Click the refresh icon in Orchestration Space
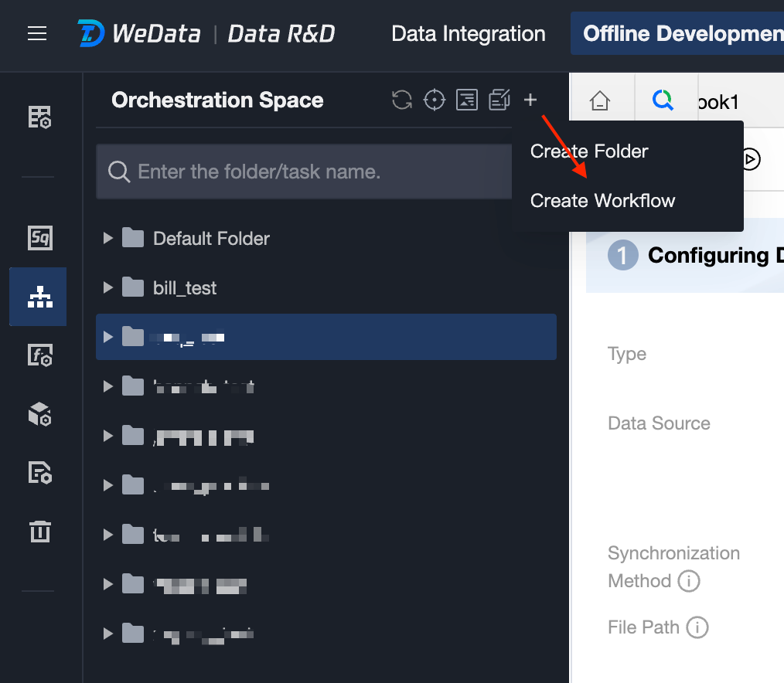The width and height of the screenshot is (784, 683). click(401, 100)
